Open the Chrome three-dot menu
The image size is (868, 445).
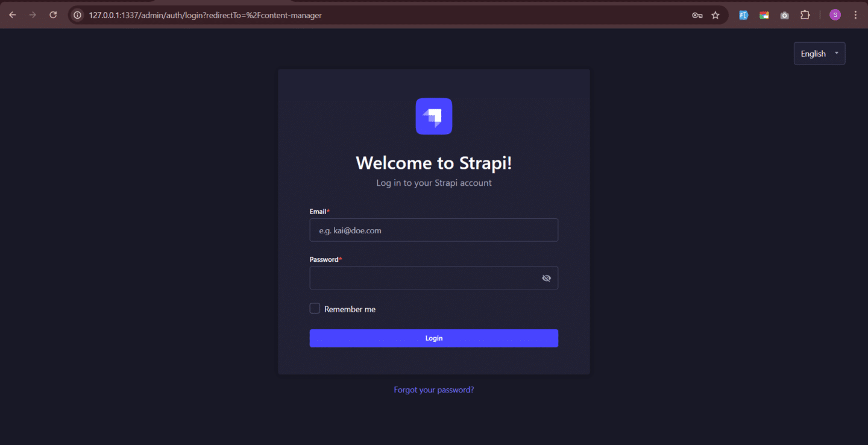(855, 15)
